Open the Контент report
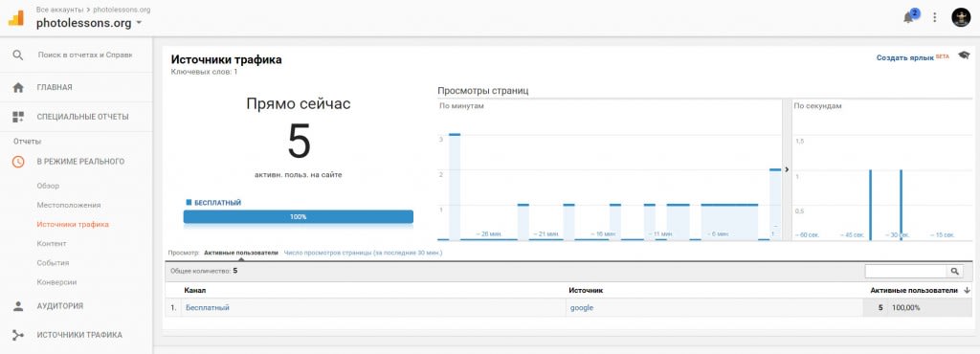Screen dimensions: 980x354 click(x=52, y=243)
